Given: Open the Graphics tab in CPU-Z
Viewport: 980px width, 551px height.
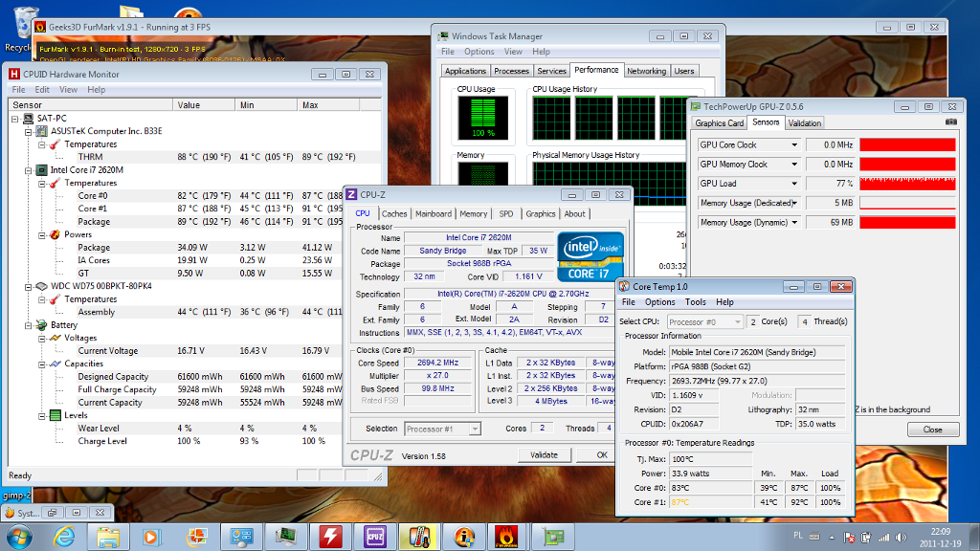Looking at the screenshot, I should 541,213.
